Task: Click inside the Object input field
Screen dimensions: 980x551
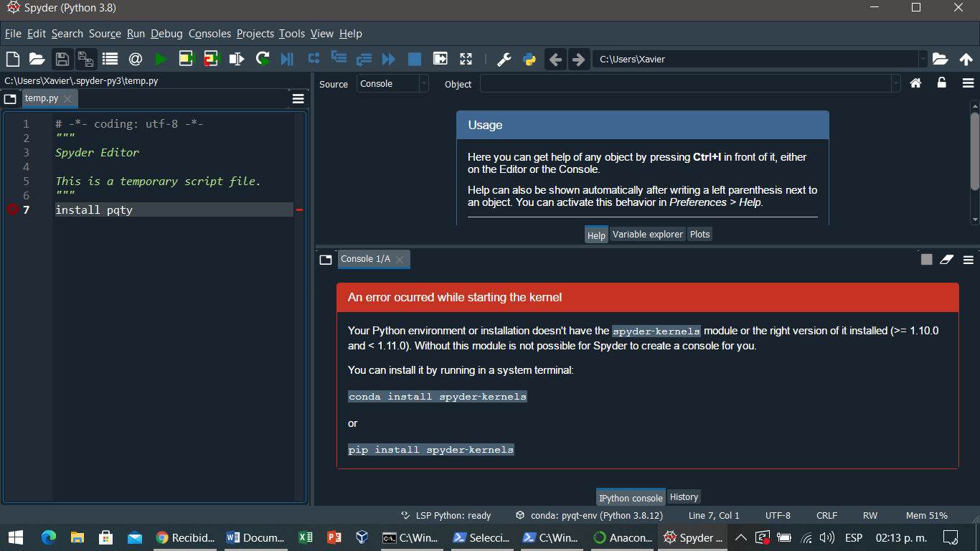Action: tap(682, 83)
